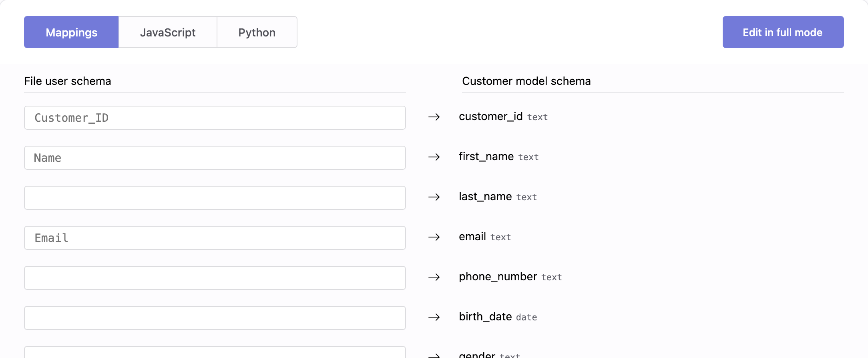Focus the Name mapping input field
Screen dimensions: 868x358
pyautogui.click(x=215, y=158)
